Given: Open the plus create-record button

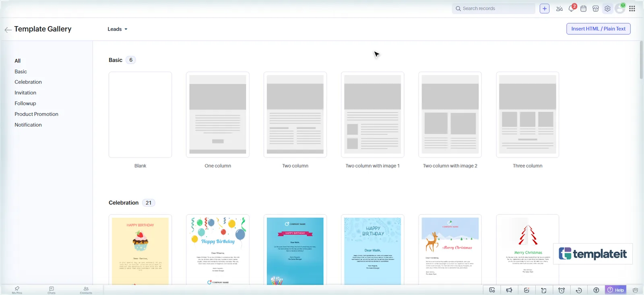Looking at the screenshot, I should click(545, 8).
